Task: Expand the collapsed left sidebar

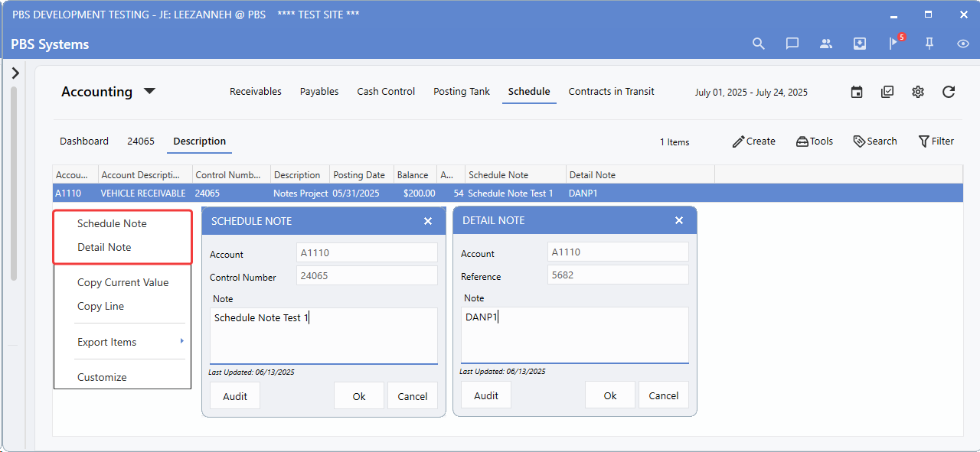Action: 15,73
